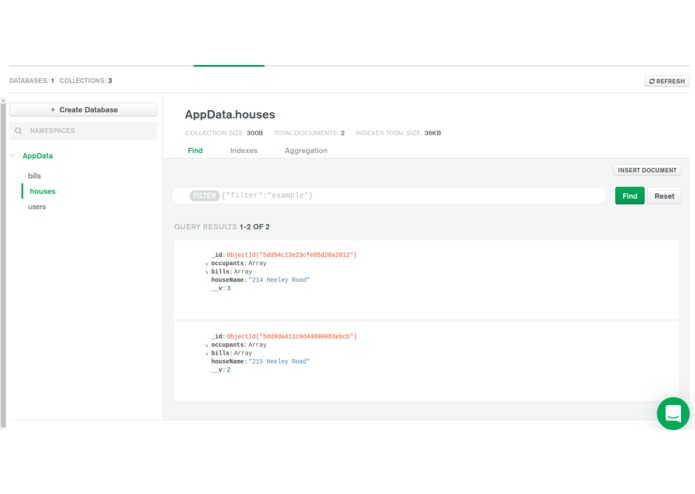Click the Databases: 1 counter

(x=31, y=81)
